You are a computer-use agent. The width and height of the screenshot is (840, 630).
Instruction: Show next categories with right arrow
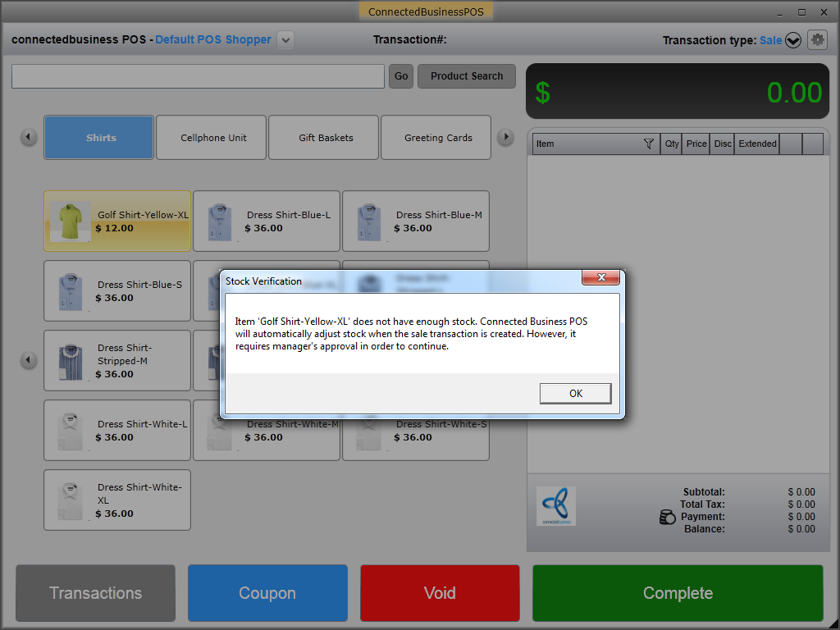click(505, 137)
